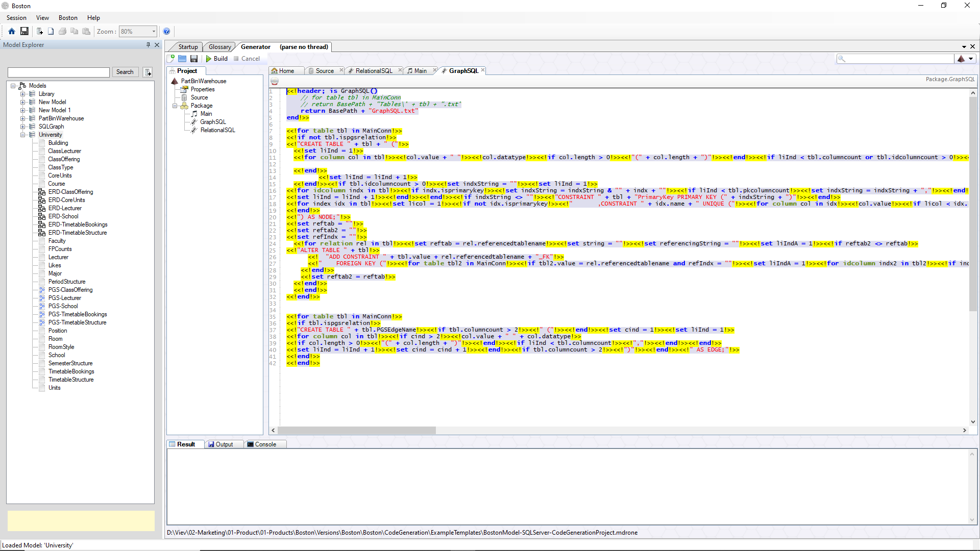
Task: Select the PGS-School graph page
Action: (x=63, y=306)
